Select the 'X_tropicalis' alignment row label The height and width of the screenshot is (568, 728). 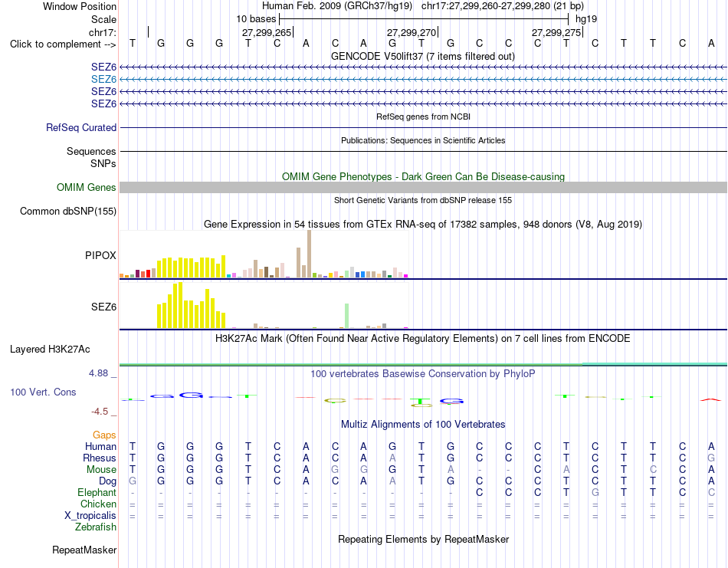click(90, 516)
